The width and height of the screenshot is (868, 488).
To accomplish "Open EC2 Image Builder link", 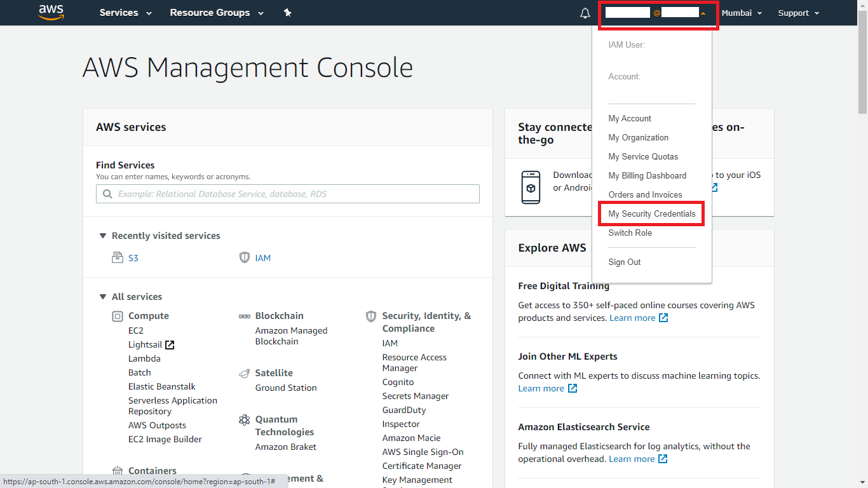I will (165, 439).
